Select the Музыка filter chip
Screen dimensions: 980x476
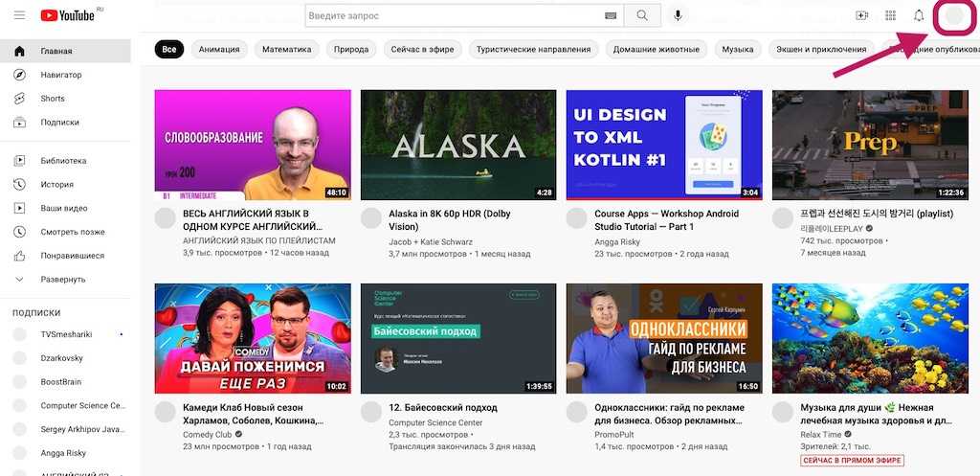click(737, 50)
